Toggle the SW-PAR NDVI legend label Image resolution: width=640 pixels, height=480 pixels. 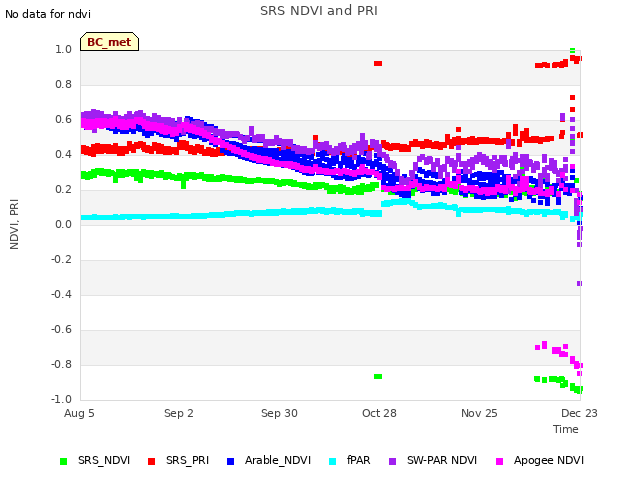pyautogui.click(x=442, y=460)
